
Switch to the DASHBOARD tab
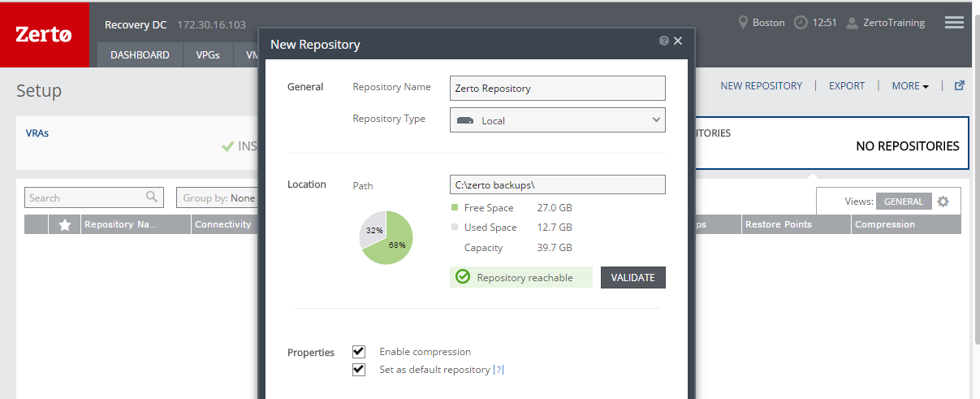pos(140,55)
